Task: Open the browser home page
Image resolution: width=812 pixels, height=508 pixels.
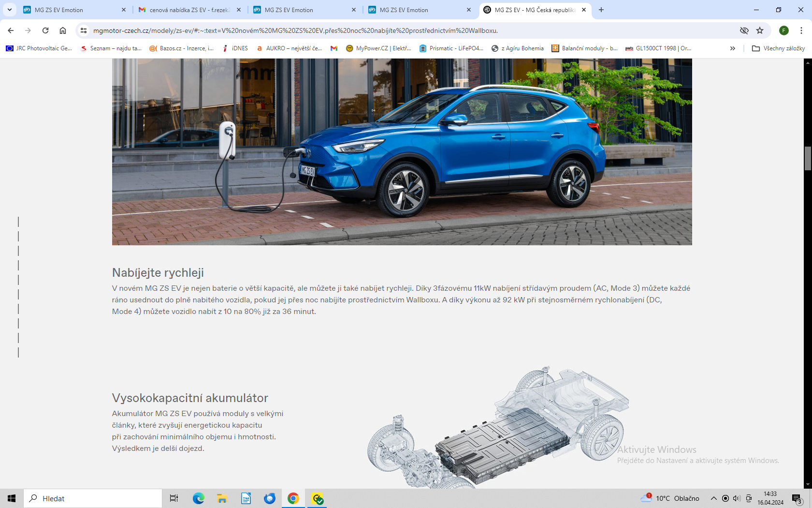Action: click(63, 30)
